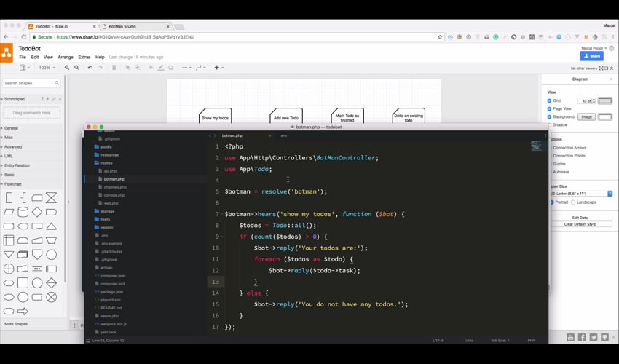Click the background color swatch
This screenshot has width=619, height=364.
click(604, 117)
